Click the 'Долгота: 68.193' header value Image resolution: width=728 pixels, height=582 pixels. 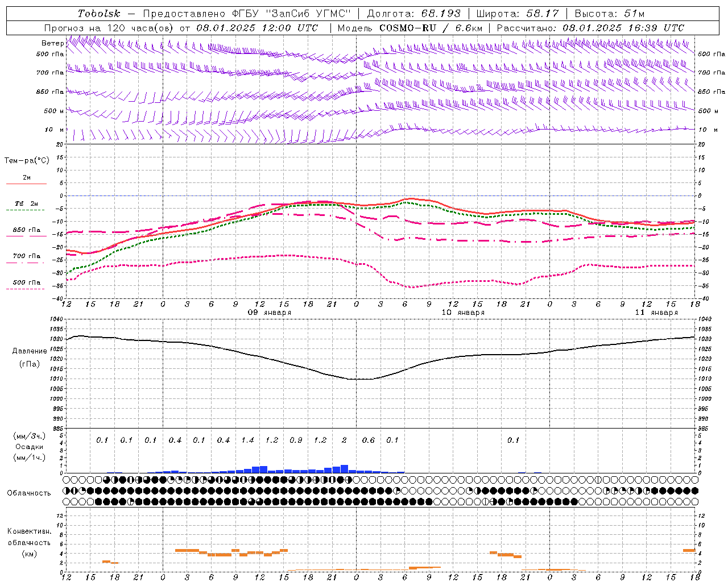(414, 14)
